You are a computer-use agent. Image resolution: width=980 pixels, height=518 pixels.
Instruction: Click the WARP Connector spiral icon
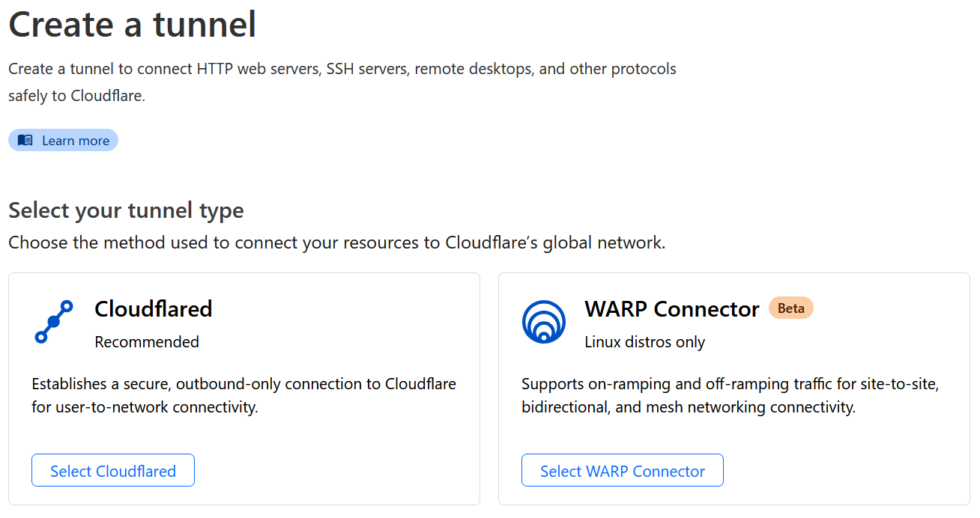[544, 322]
